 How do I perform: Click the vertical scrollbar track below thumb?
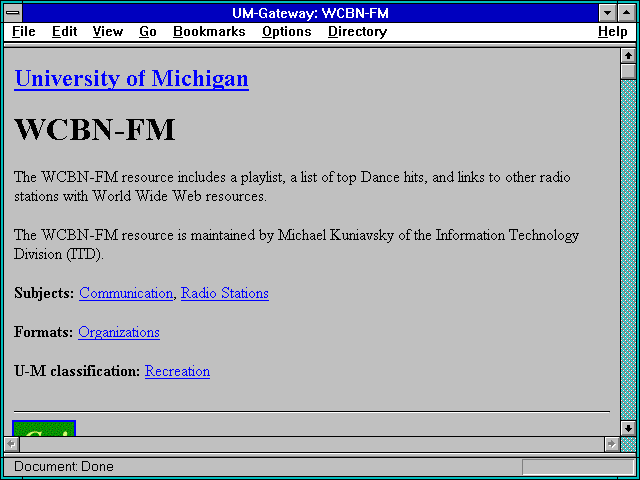[628, 250]
